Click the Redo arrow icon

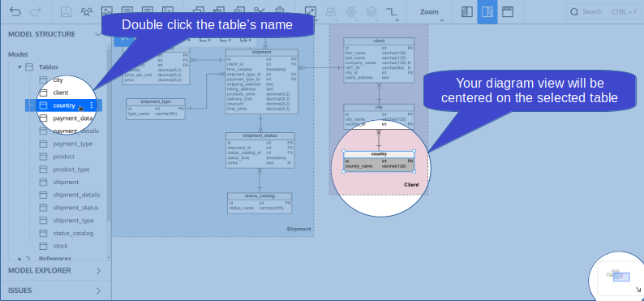click(x=36, y=11)
